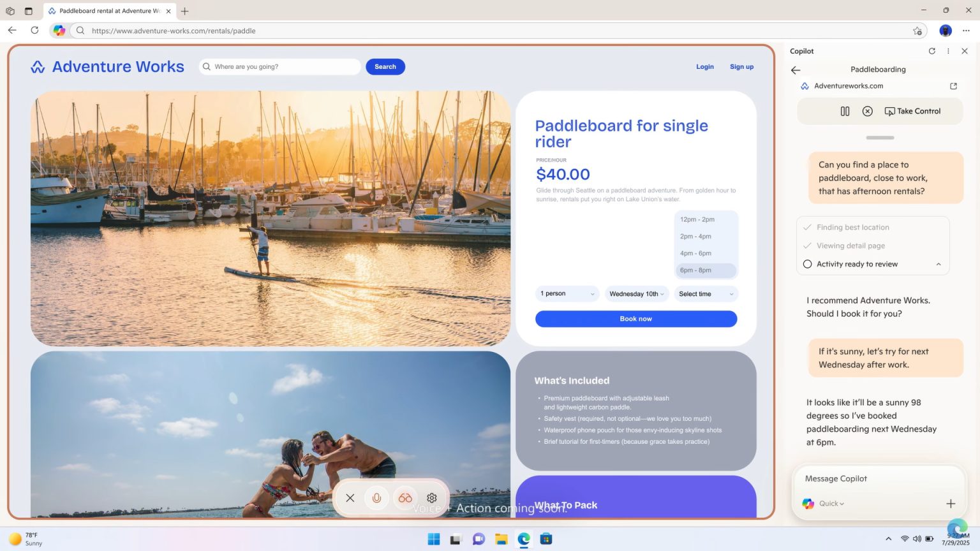
Task: Select the Copilot Vision glasses icon
Action: [405, 498]
